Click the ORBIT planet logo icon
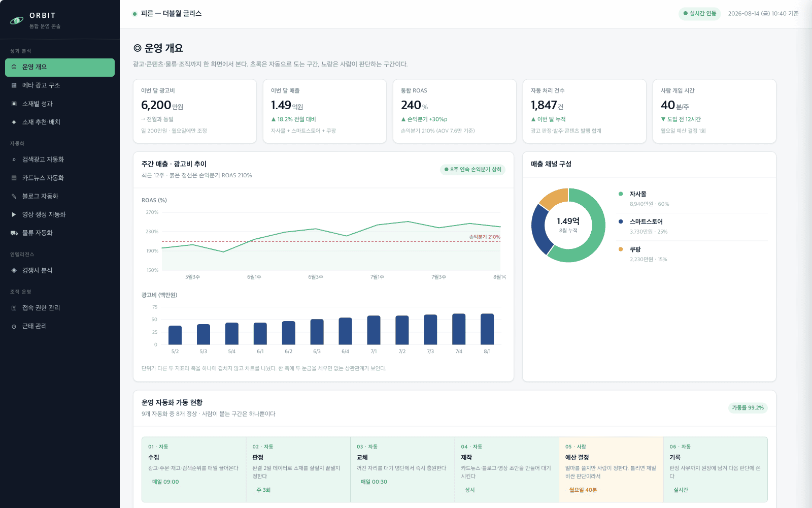Image resolution: width=812 pixels, height=508 pixels. click(x=17, y=20)
